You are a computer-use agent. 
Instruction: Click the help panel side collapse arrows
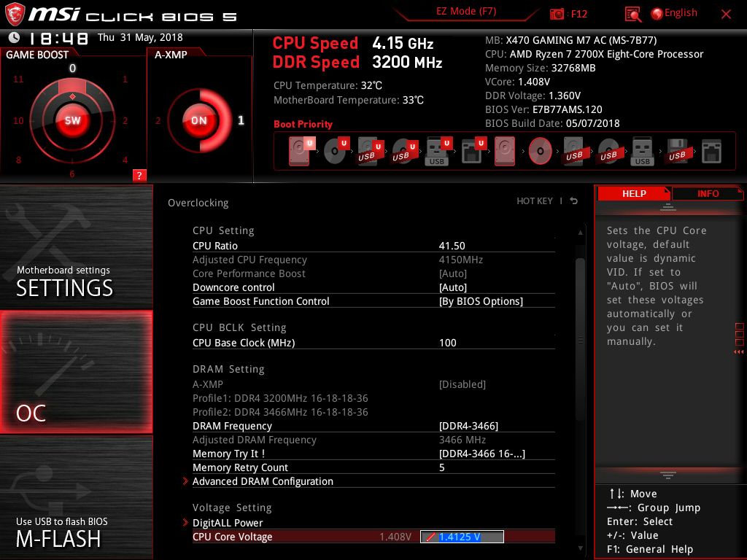[x=738, y=352]
